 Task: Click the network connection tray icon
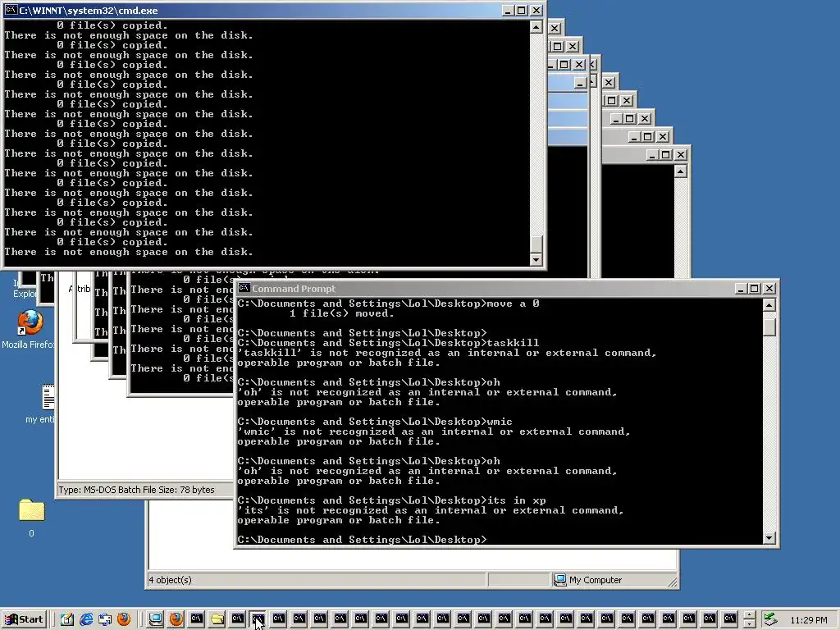point(770,619)
